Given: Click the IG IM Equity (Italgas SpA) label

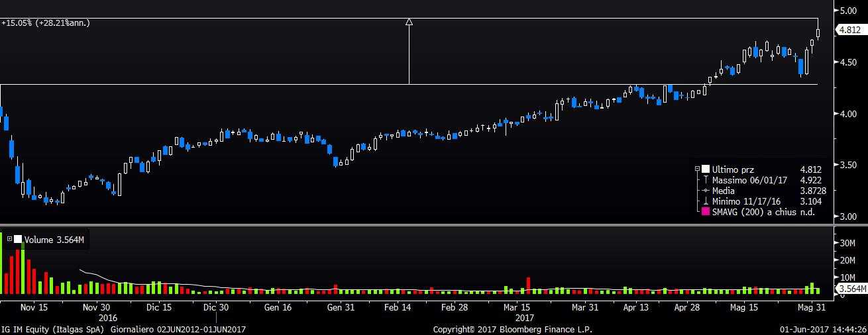Looking at the screenshot, I should pyautogui.click(x=52, y=329).
